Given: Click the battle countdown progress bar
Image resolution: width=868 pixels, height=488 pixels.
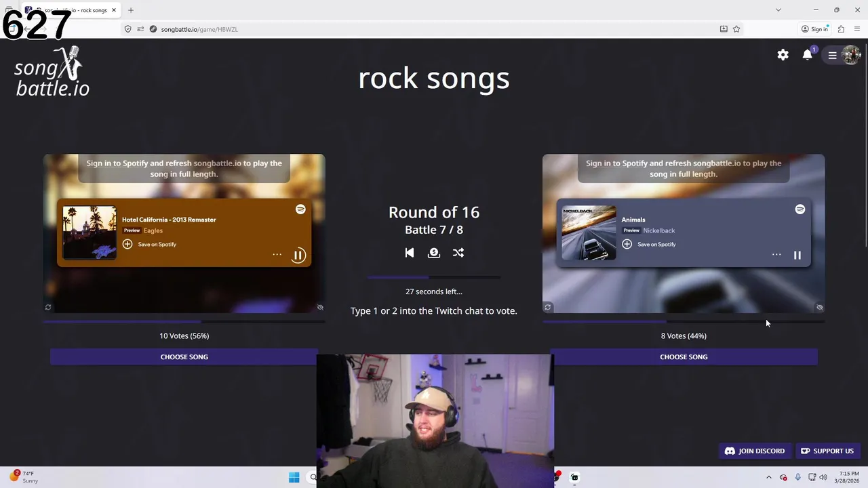Looking at the screenshot, I should pyautogui.click(x=434, y=277).
